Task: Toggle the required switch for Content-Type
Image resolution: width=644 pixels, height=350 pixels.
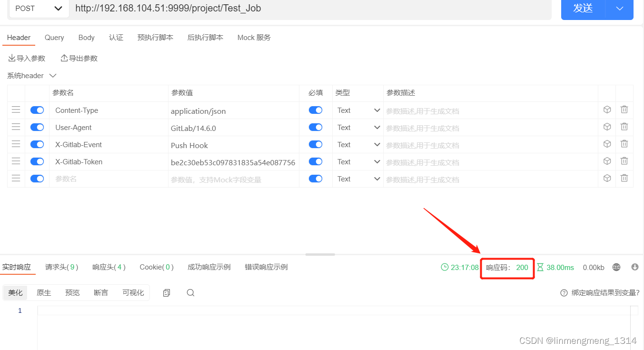Action: click(x=316, y=110)
